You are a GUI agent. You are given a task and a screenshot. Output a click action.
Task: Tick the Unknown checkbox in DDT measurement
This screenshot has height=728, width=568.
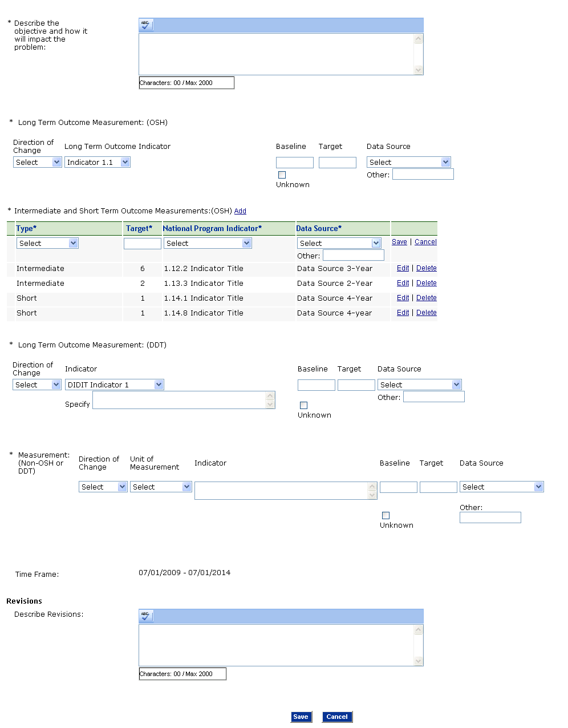[x=303, y=406]
